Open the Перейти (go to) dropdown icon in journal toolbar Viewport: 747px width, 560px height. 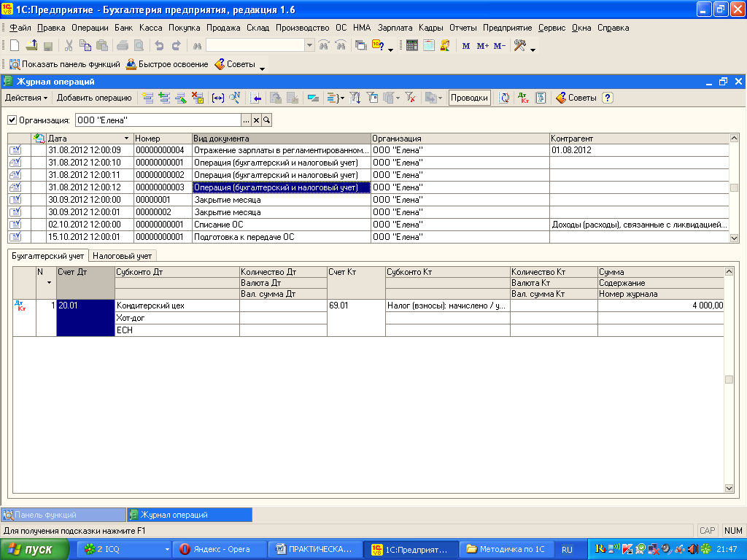(x=433, y=98)
